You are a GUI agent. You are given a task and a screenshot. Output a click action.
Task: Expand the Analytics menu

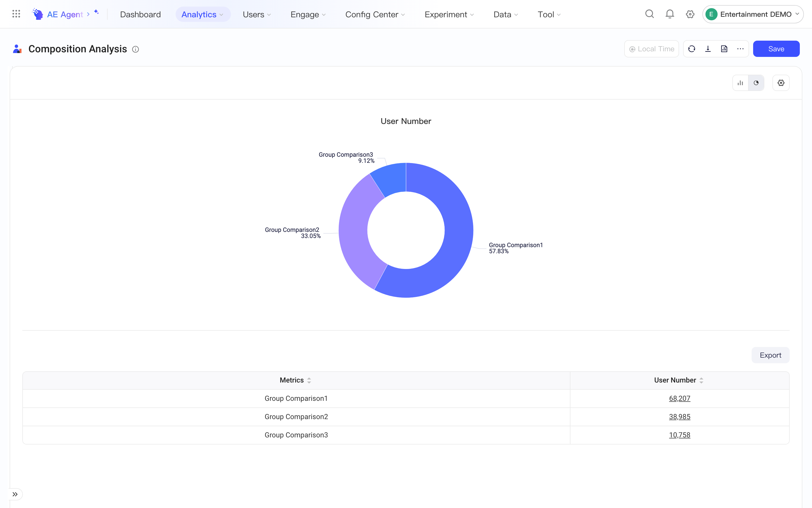click(x=203, y=14)
